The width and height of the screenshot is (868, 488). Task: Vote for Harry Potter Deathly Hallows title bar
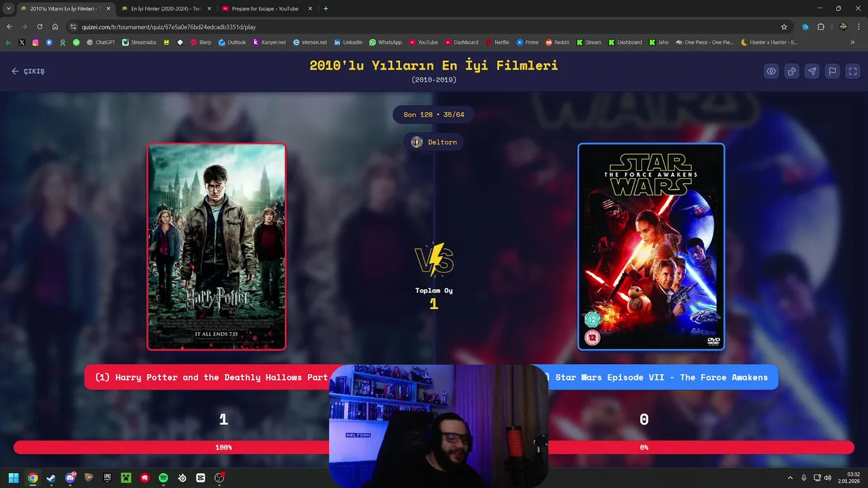[x=209, y=378]
